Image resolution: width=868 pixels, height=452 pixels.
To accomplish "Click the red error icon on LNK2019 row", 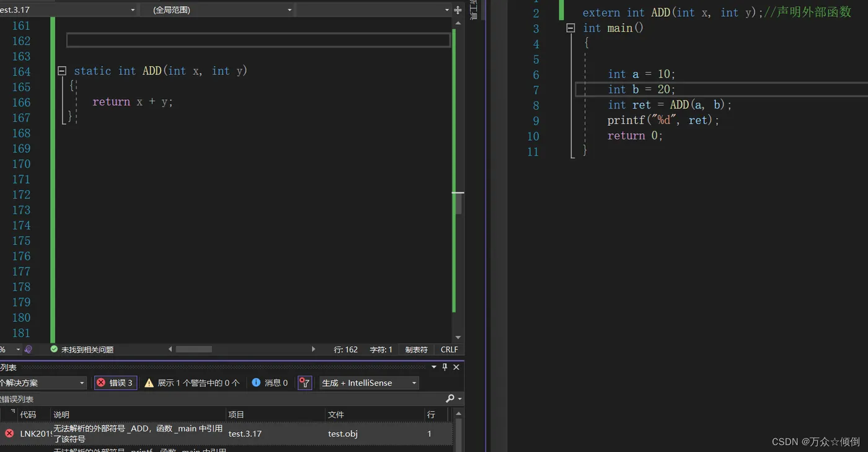I will coord(9,433).
